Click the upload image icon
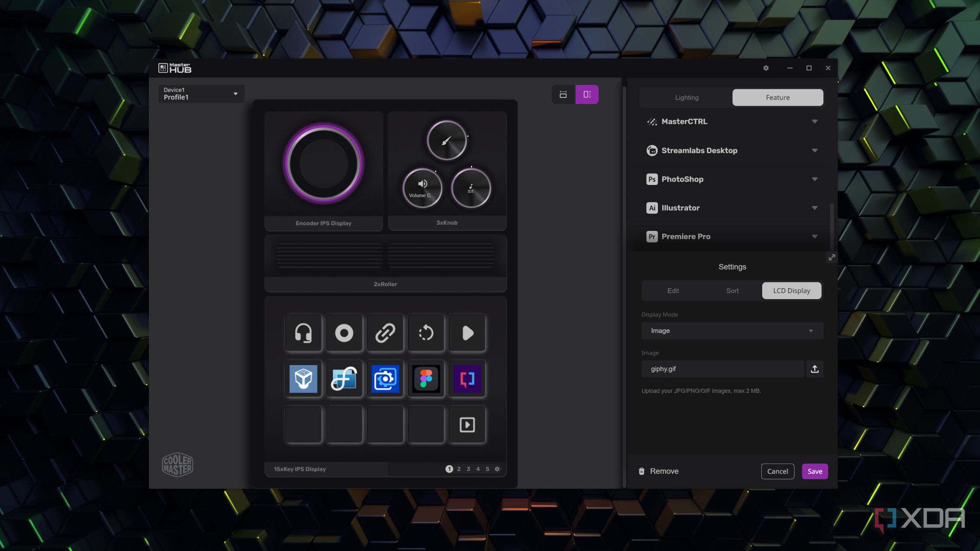Screen dimensions: 980x551 (815, 369)
